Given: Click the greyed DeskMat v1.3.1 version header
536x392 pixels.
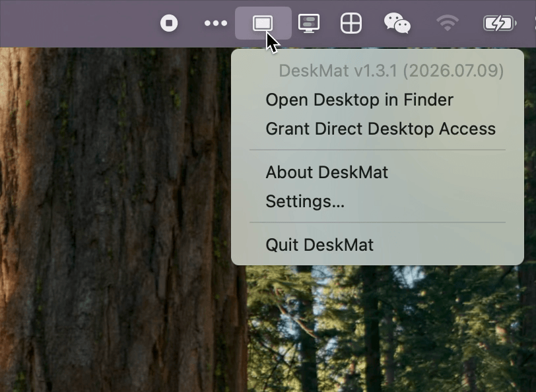Looking at the screenshot, I should pyautogui.click(x=391, y=71).
